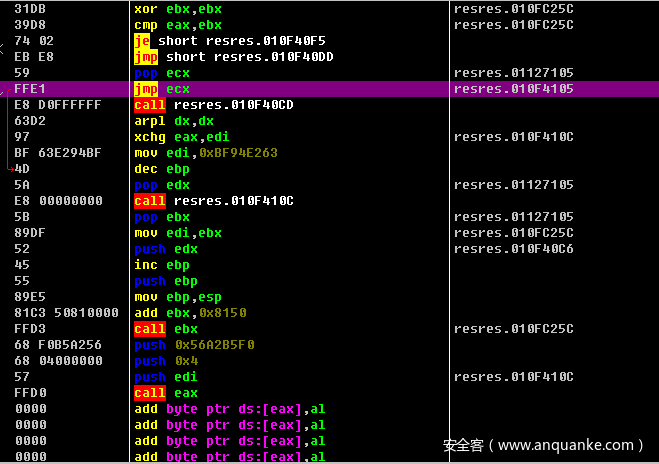The height and width of the screenshot is (464, 659).
Task: Click the call ebx instruction row
Action: point(164,329)
